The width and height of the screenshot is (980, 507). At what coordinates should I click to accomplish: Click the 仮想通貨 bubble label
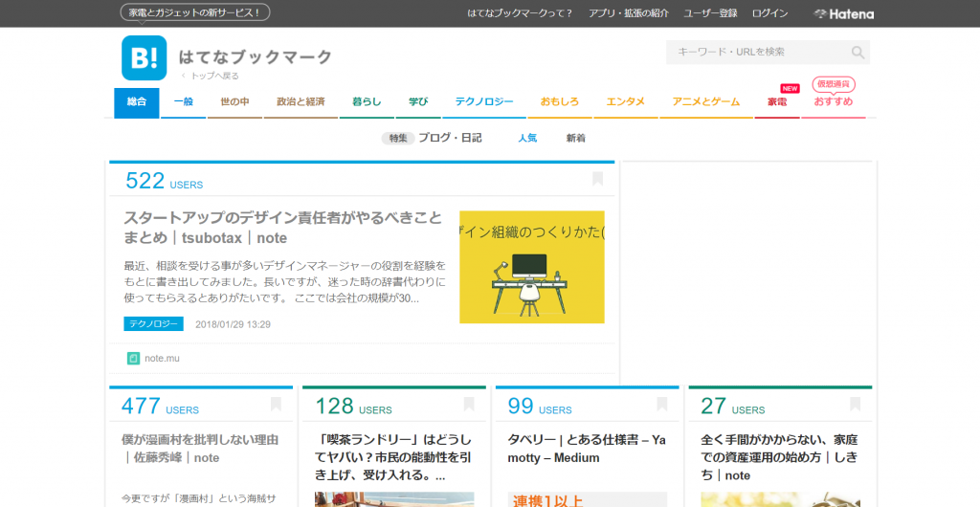[834, 84]
